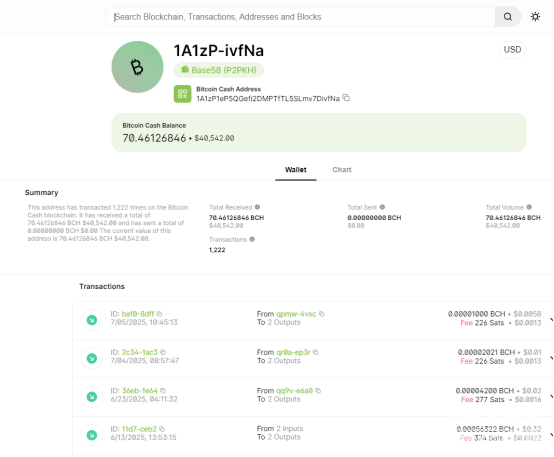Click incoming arrow icon for 11d7-ceb2
554x457 pixels.
(x=92, y=435)
